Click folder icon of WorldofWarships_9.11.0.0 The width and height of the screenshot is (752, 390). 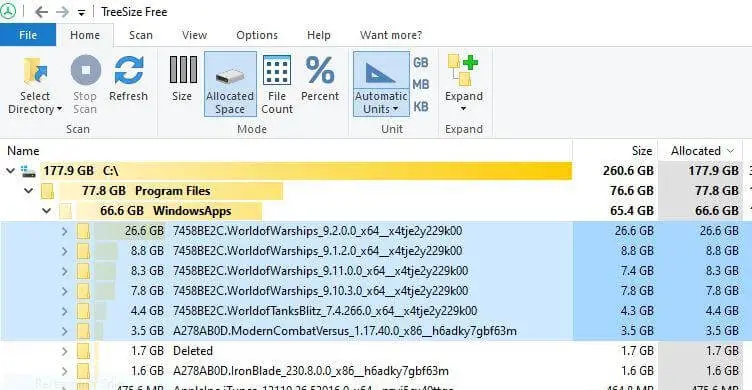point(83,271)
